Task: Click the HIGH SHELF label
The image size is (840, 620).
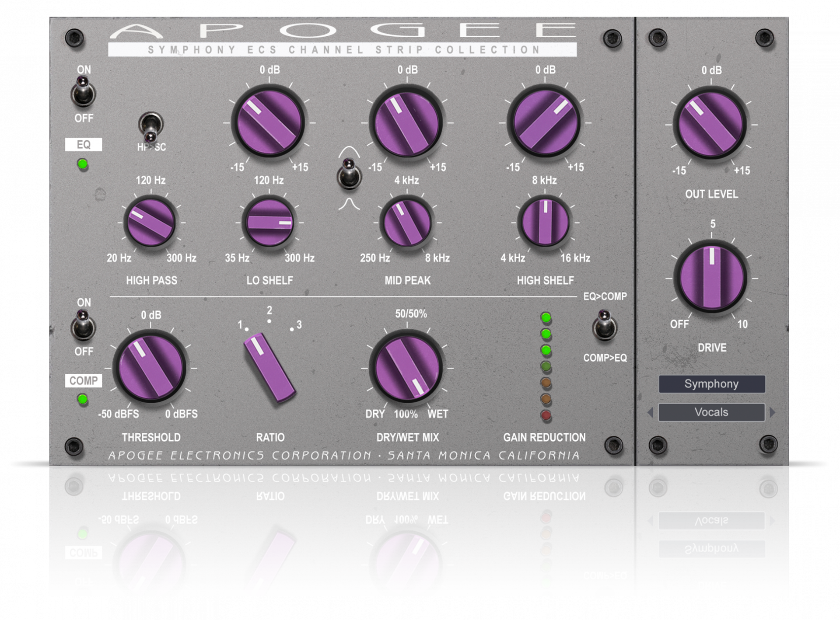Action: click(545, 281)
